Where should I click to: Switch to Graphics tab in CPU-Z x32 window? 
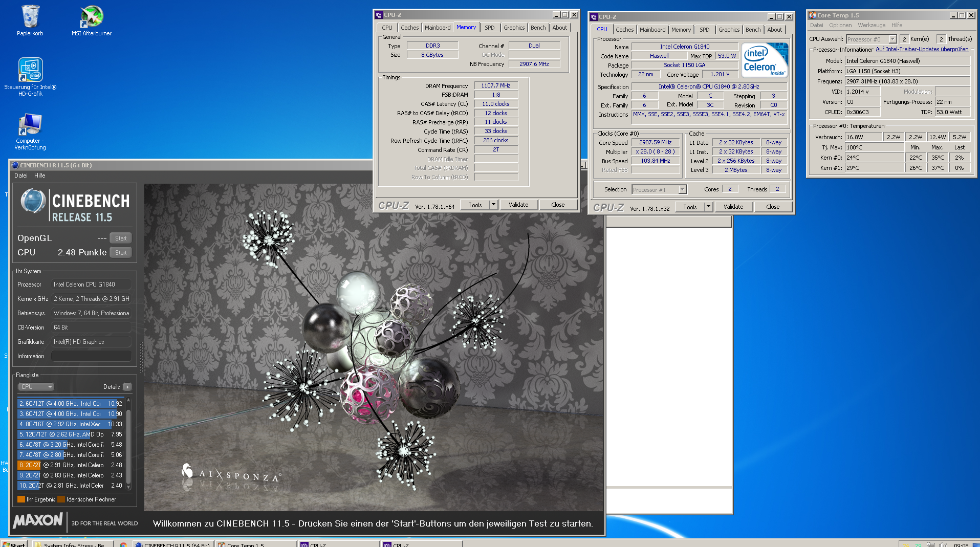pos(729,30)
